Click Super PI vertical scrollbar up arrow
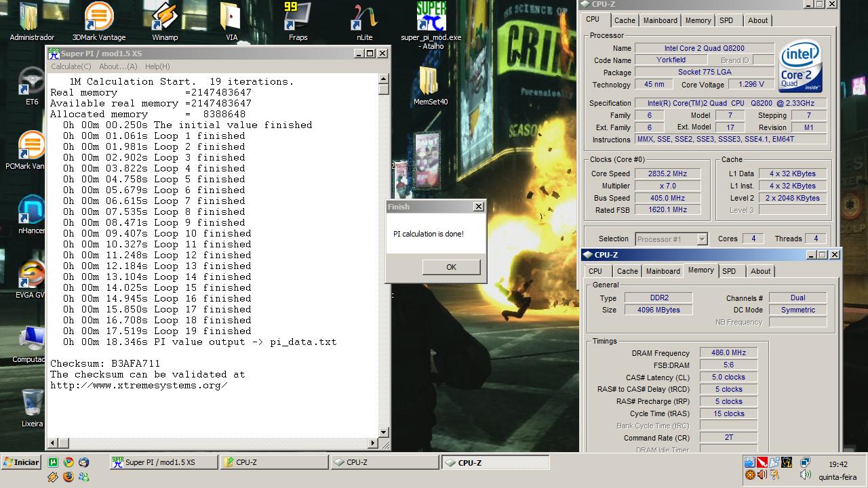The height and width of the screenshot is (488, 868). (x=383, y=80)
